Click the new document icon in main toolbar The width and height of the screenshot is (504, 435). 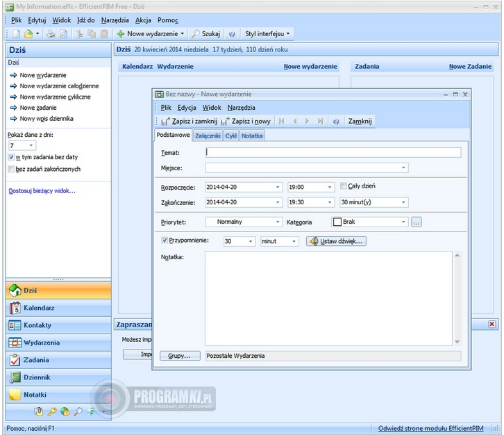[17, 34]
